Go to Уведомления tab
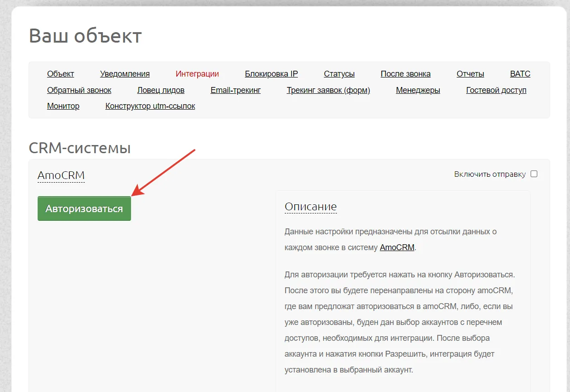 [125, 74]
